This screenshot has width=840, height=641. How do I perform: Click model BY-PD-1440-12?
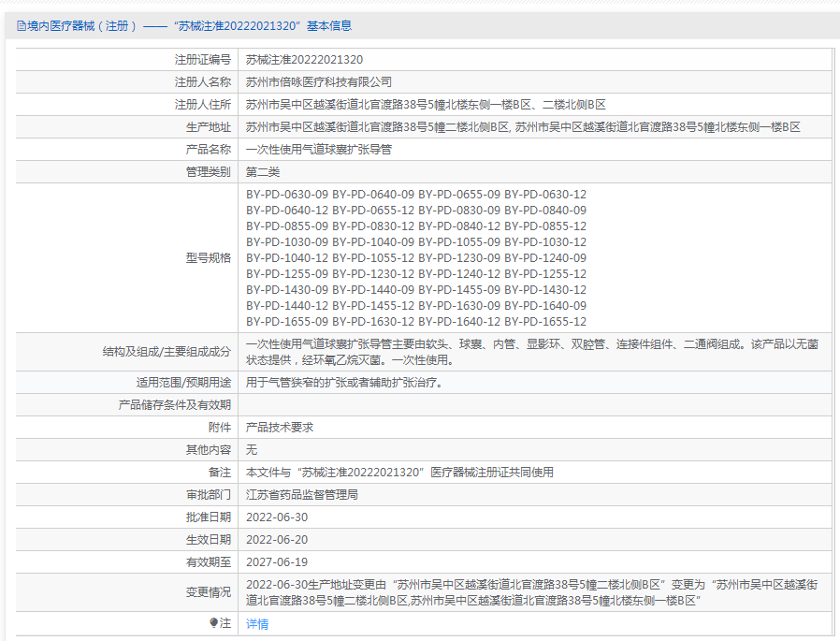(x=287, y=305)
